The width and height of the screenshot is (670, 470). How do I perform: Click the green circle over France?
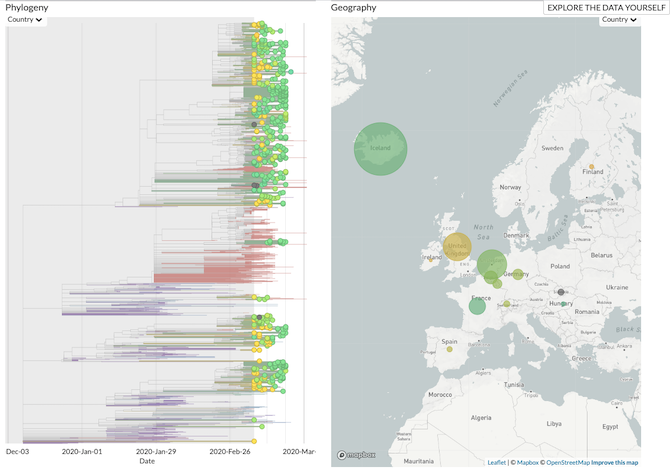tap(477, 306)
